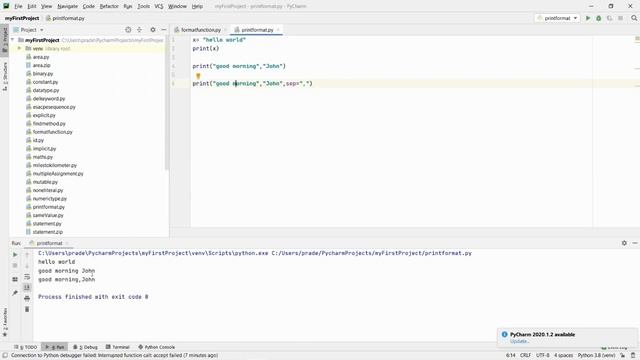
Task: Click 4 spaces indent setting
Action: click(x=564, y=356)
